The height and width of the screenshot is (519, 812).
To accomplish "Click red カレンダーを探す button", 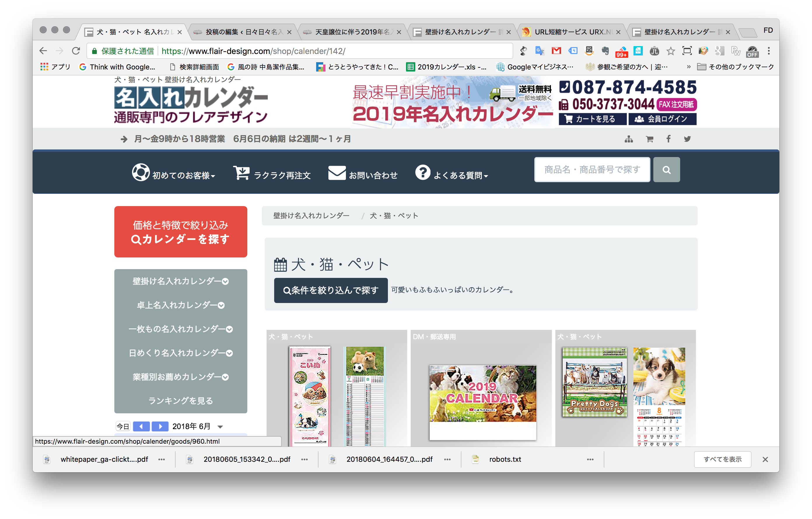I will click(181, 232).
